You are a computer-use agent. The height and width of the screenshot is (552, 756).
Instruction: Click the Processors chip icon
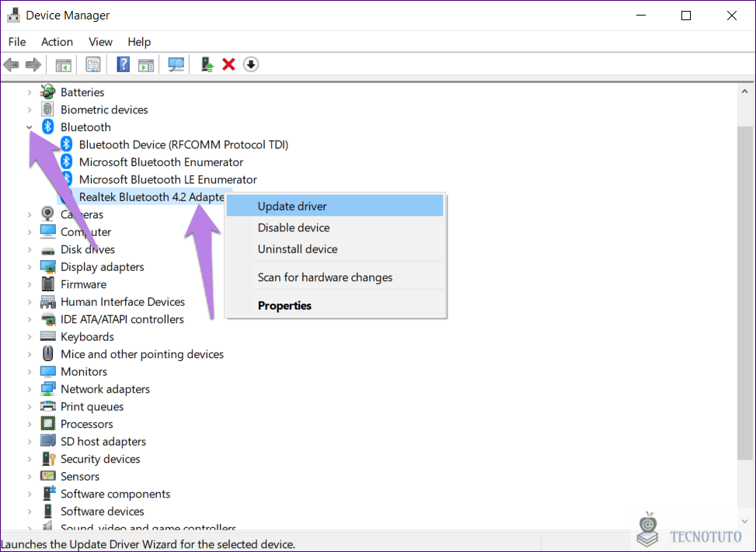point(47,423)
